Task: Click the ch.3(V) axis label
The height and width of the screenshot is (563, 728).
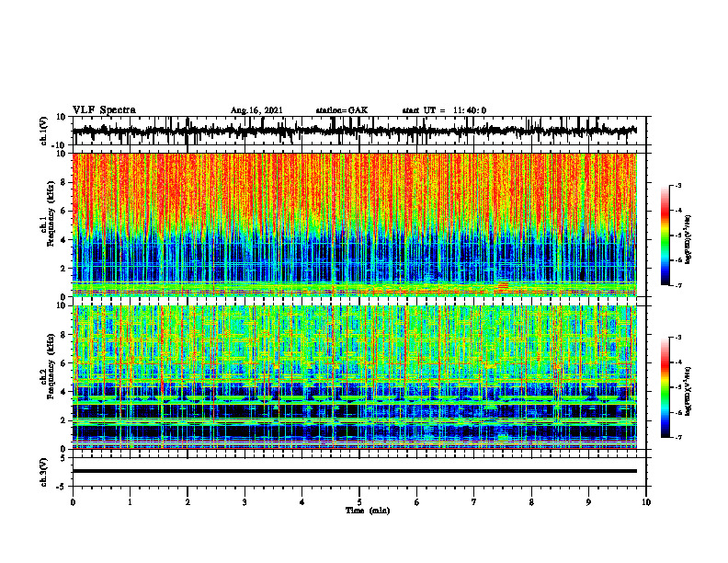Action: coord(44,472)
